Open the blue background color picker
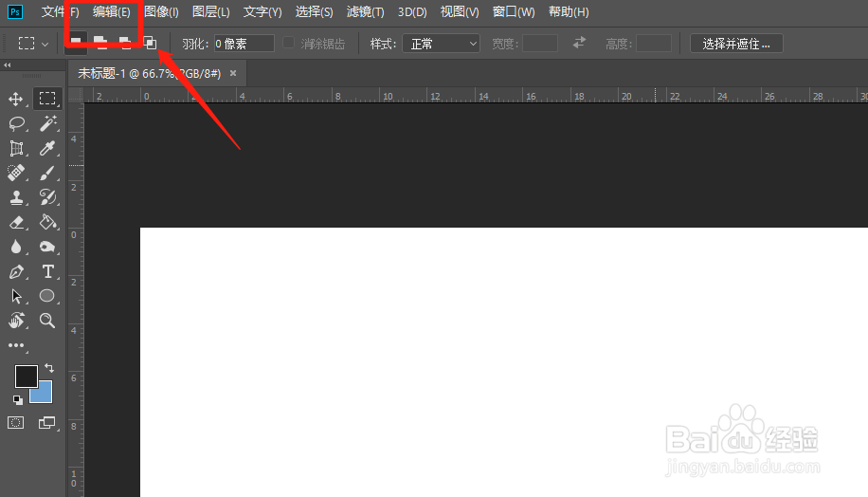Image resolution: width=868 pixels, height=497 pixels. tap(45, 395)
